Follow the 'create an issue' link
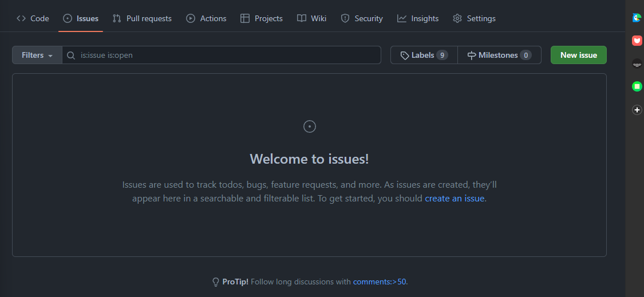Screen dimensions: 644x297 [455, 199]
